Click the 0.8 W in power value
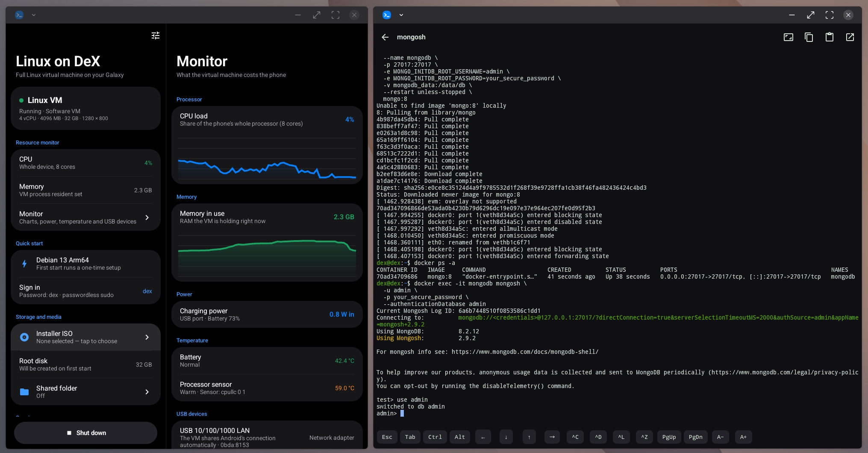The width and height of the screenshot is (868, 453). point(342,314)
